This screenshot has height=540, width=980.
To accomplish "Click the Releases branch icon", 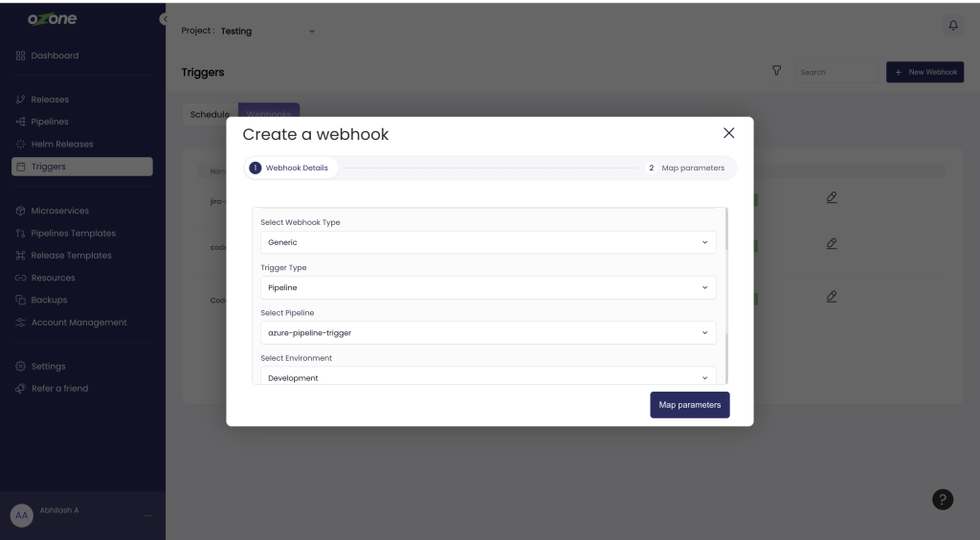I will [x=21, y=100].
